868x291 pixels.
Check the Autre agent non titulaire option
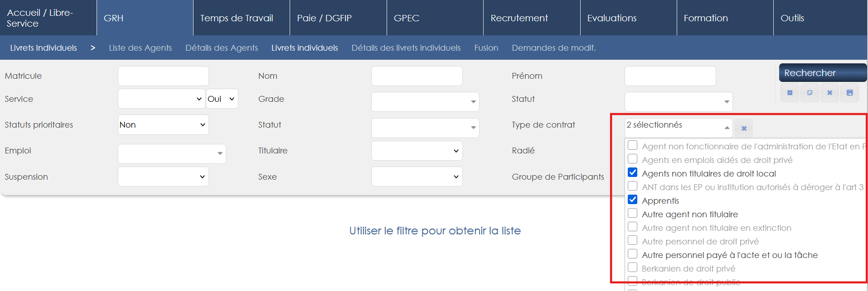point(633,214)
